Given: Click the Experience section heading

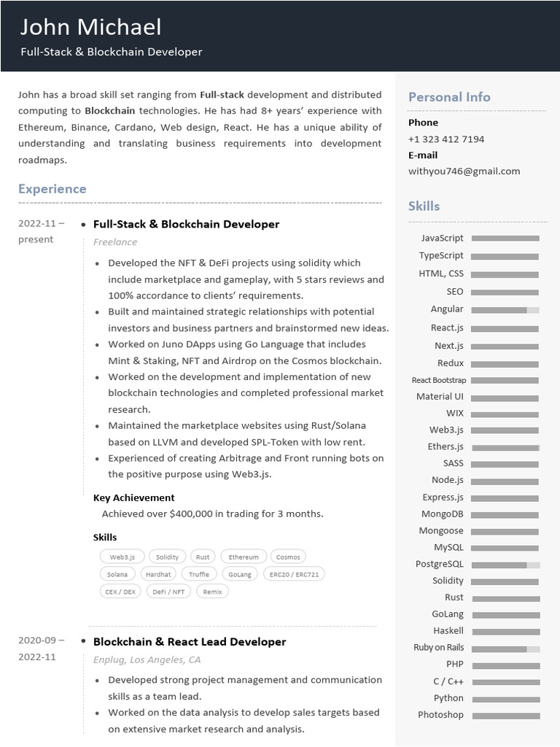Looking at the screenshot, I should click(52, 189).
